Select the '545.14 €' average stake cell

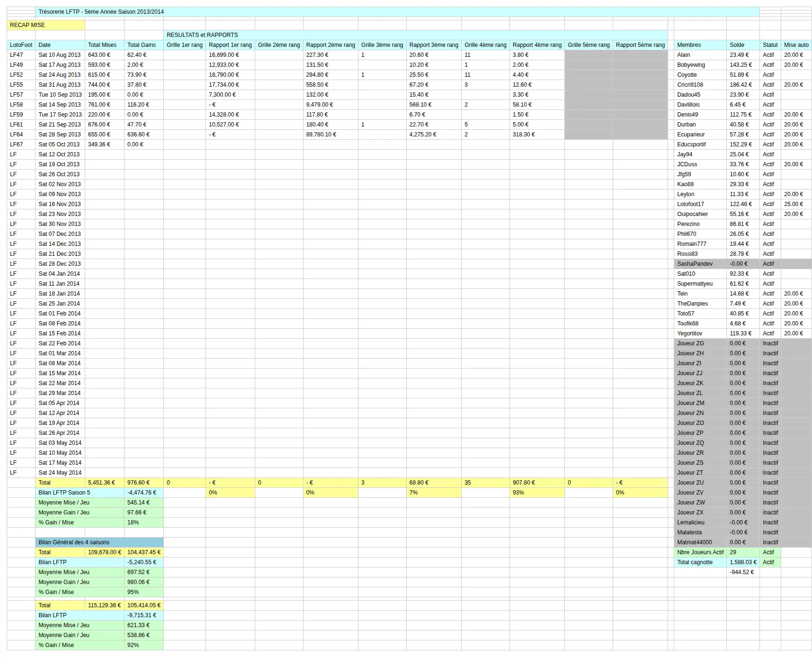point(144,503)
